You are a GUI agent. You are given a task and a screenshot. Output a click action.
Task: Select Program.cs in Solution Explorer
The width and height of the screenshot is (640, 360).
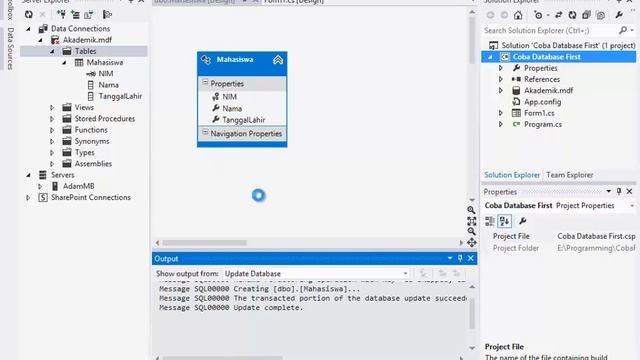coord(542,124)
